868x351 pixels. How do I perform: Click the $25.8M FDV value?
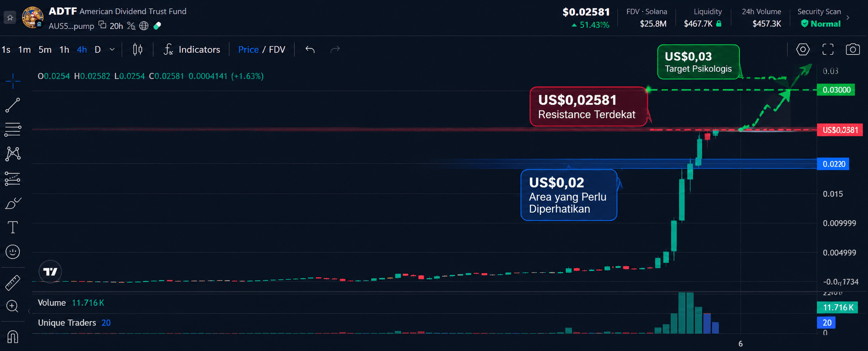pos(653,24)
